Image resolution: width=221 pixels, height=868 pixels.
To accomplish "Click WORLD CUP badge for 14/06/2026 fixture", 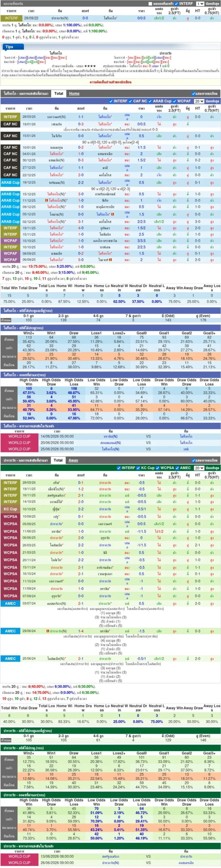I will coord(19,436).
